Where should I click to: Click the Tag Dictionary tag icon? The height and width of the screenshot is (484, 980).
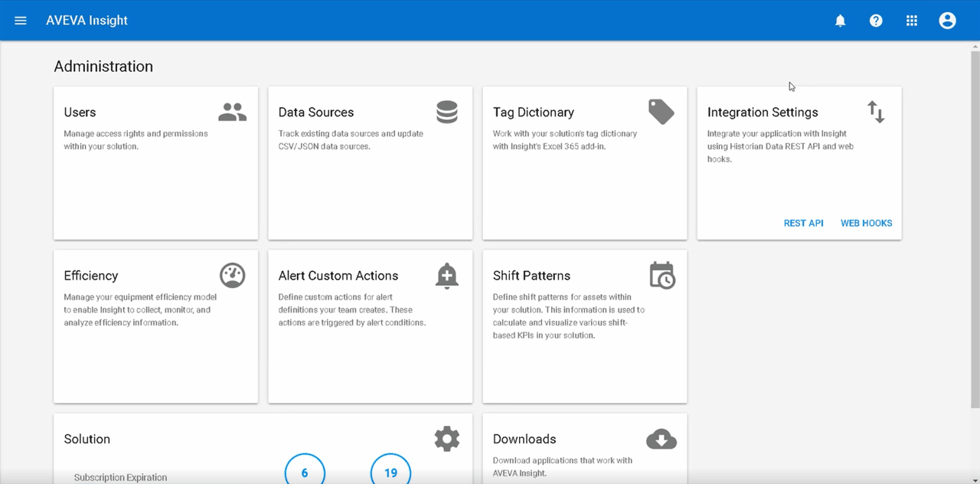[661, 112]
